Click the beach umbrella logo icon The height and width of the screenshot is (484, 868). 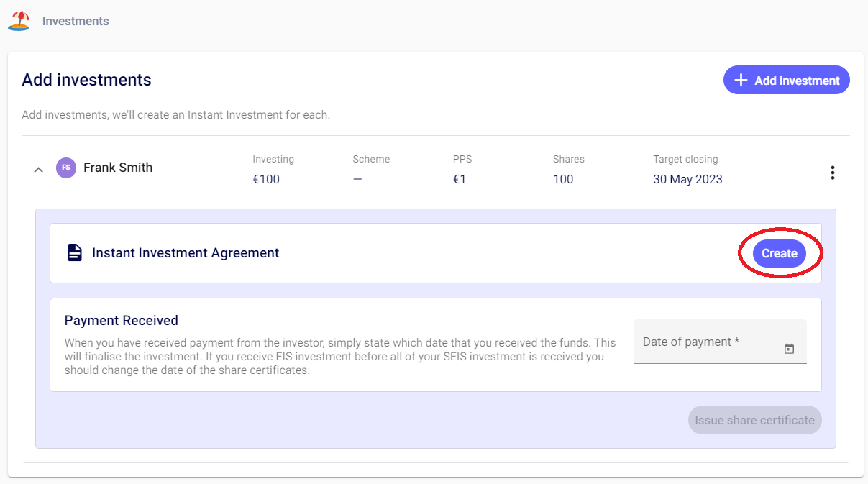coord(19,21)
